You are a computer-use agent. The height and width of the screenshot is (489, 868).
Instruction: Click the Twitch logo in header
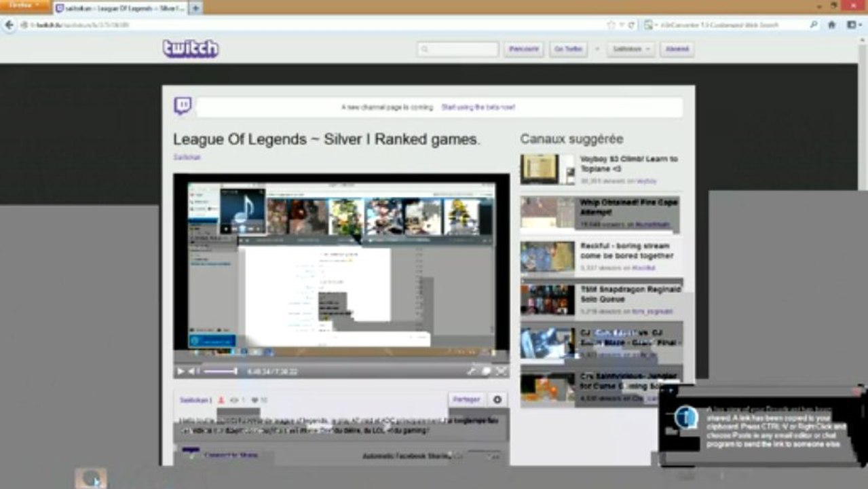[x=190, y=48]
